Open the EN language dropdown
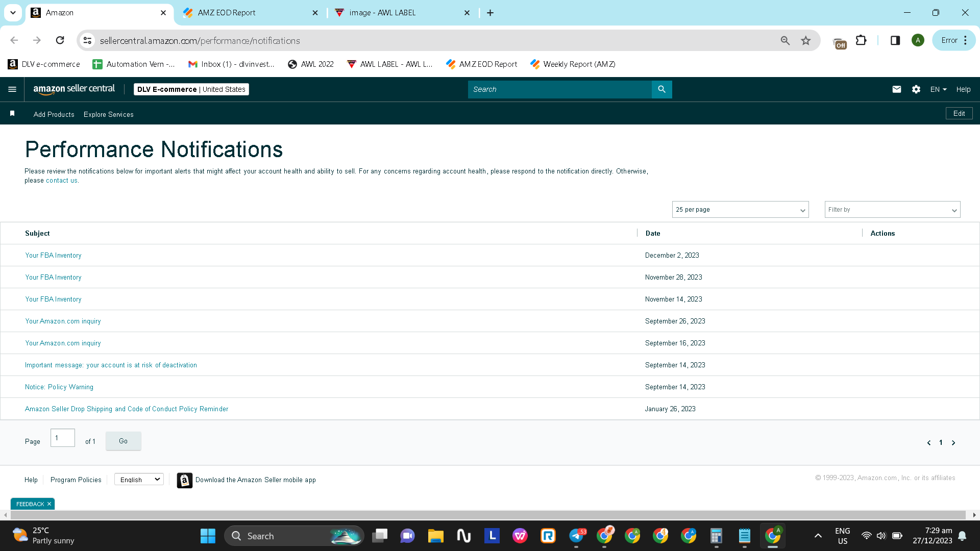 point(938,89)
